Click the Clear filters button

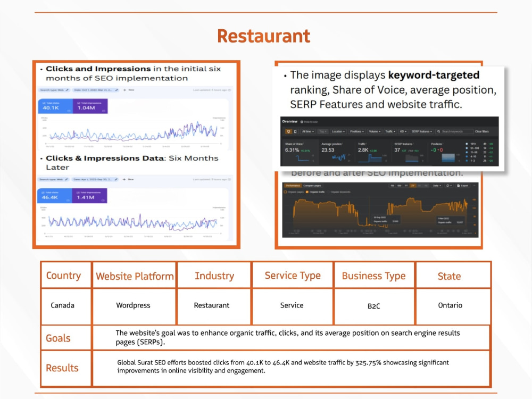point(482,131)
